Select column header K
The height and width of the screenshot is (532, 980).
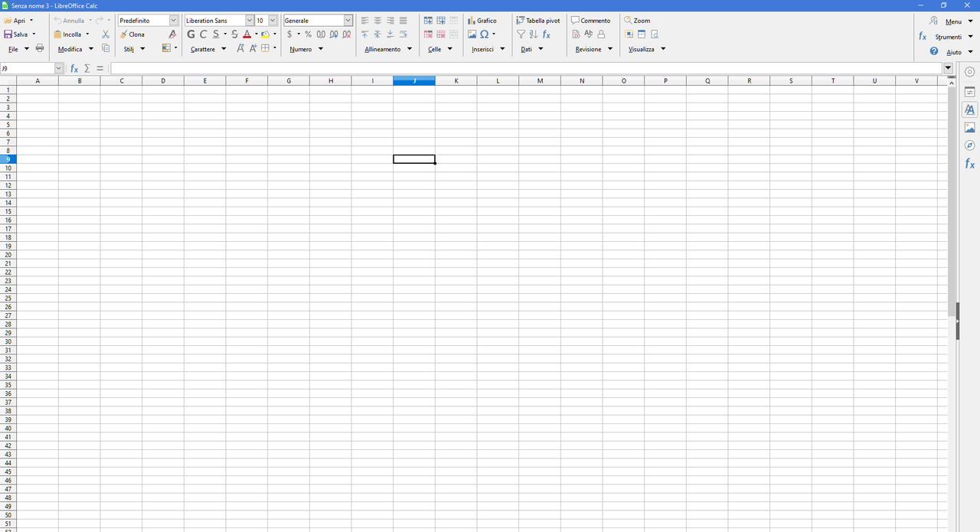coord(456,80)
